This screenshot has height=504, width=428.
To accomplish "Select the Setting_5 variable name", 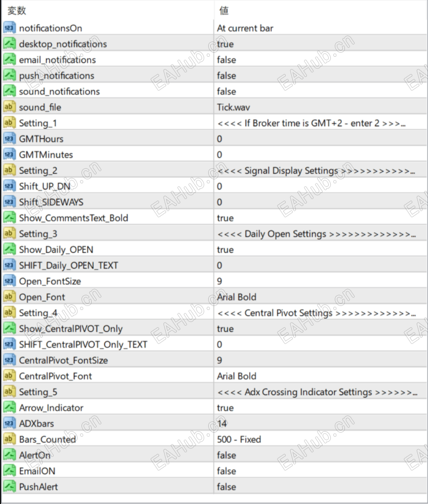I will coord(38,392).
